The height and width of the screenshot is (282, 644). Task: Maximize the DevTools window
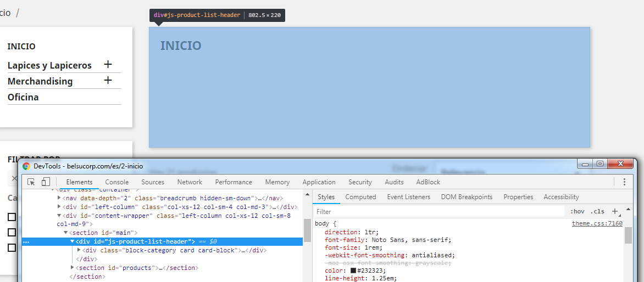599,163
